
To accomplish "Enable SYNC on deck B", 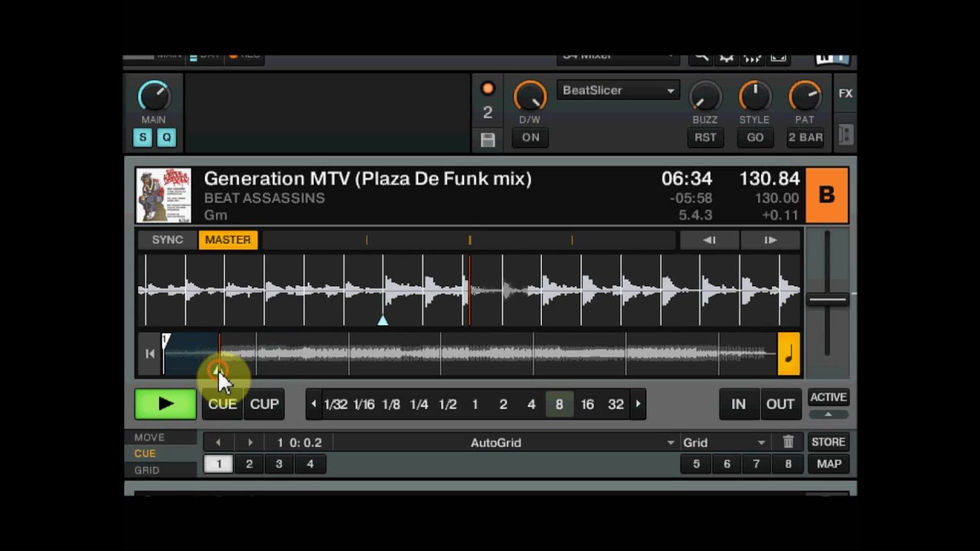I will pos(168,240).
